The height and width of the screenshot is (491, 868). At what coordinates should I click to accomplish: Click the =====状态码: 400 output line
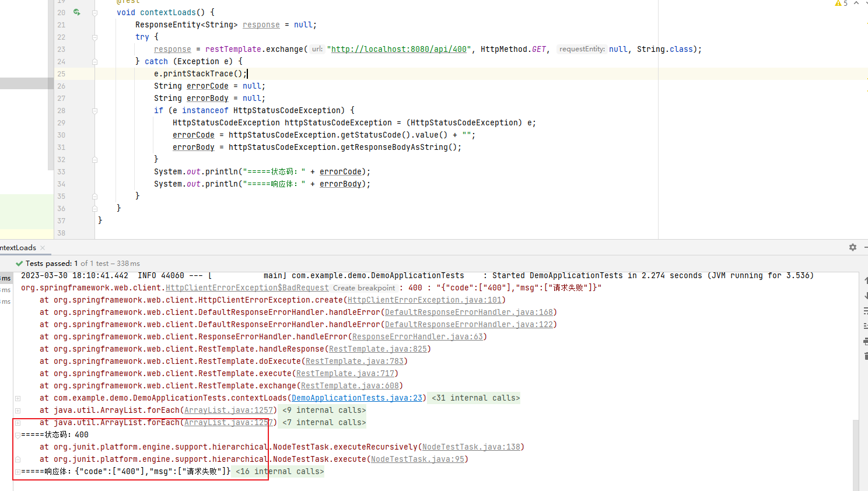coord(55,435)
